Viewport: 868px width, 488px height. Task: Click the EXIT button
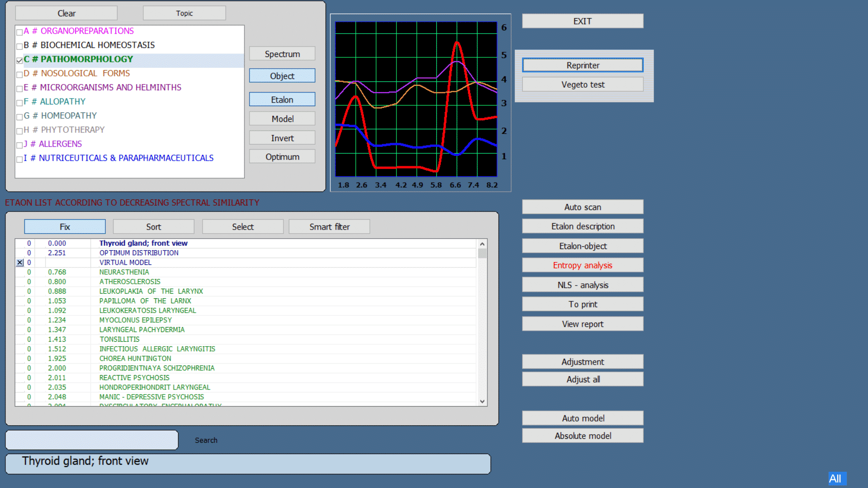pos(582,21)
